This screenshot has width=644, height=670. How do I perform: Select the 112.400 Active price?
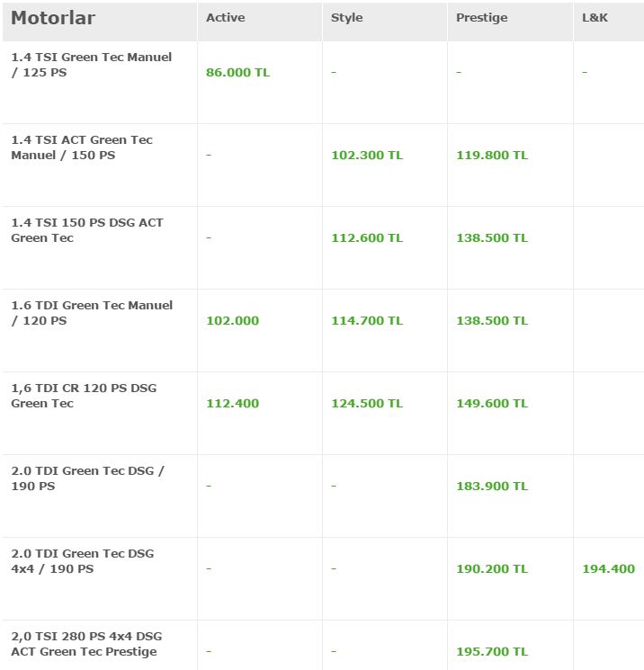(232, 404)
